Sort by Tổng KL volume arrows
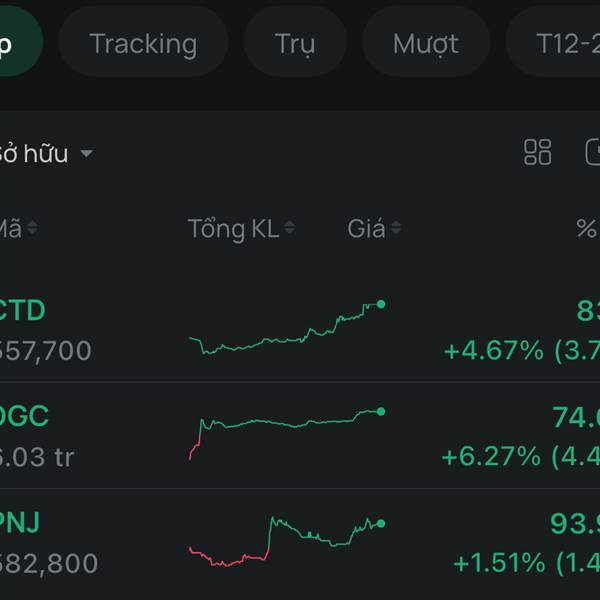 290,229
